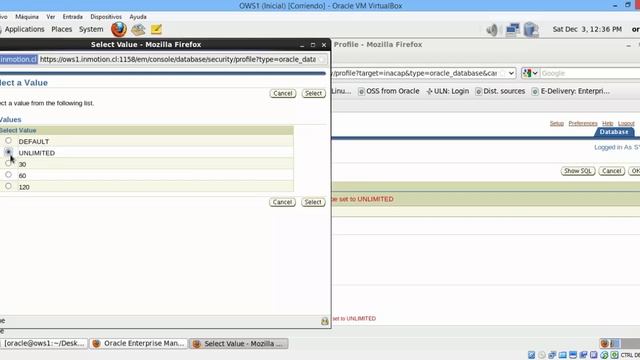Open the Applications menu in the GNOME panel
Screen dimensions: 640x360
click(x=24, y=29)
